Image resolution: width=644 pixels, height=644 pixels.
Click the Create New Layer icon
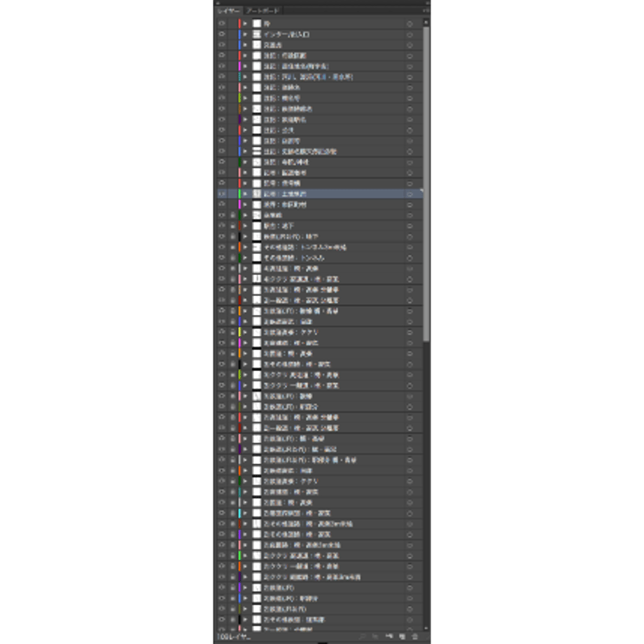[x=402, y=636]
